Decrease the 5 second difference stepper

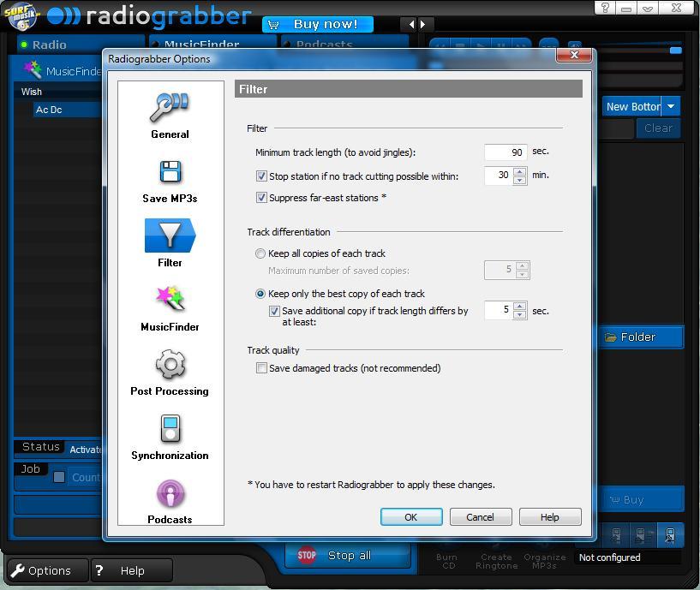click(520, 315)
